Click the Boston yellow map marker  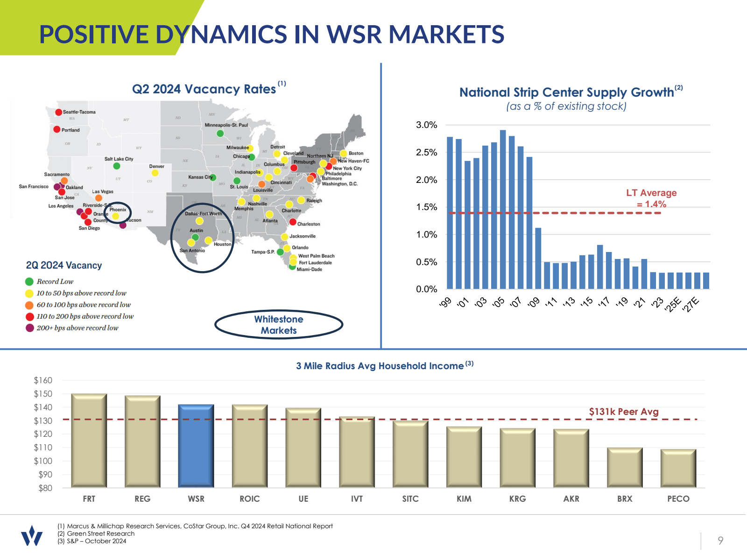(x=344, y=153)
